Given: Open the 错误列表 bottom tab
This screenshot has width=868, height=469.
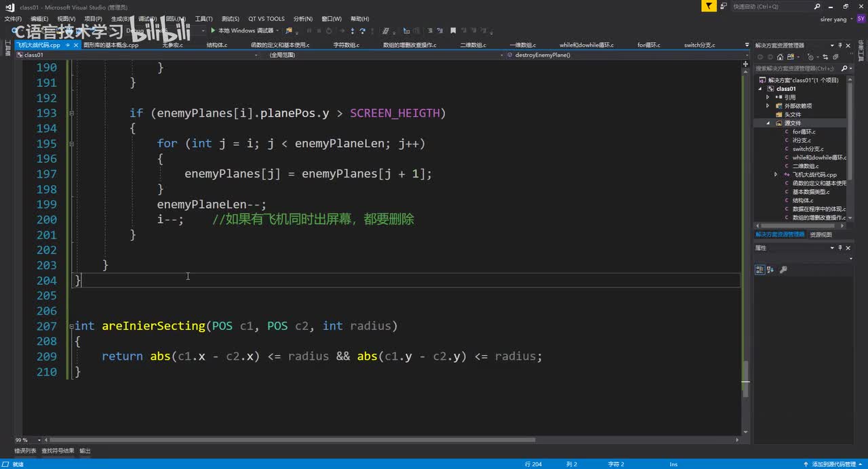Looking at the screenshot, I should [26, 451].
